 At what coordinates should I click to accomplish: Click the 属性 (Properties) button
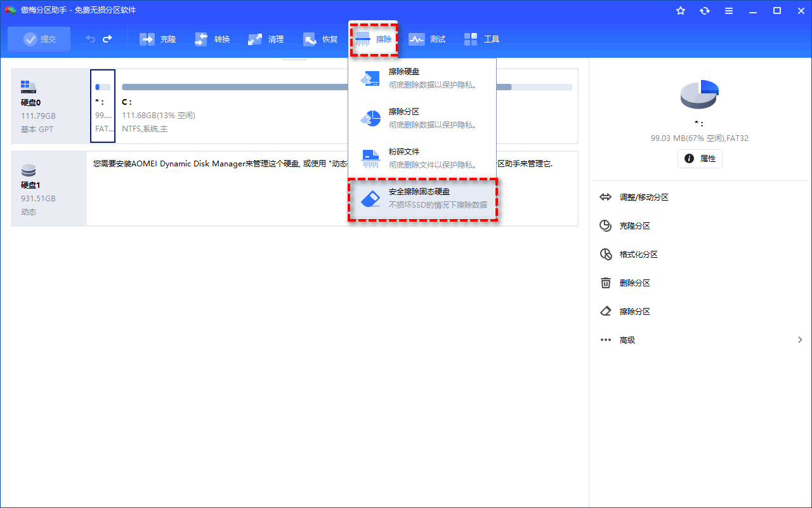point(700,159)
